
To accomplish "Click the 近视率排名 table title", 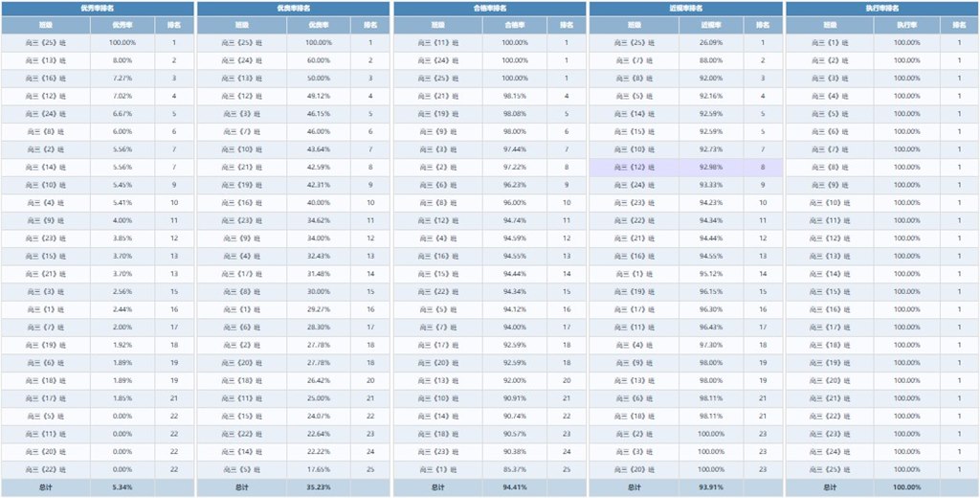I will coord(685,8).
